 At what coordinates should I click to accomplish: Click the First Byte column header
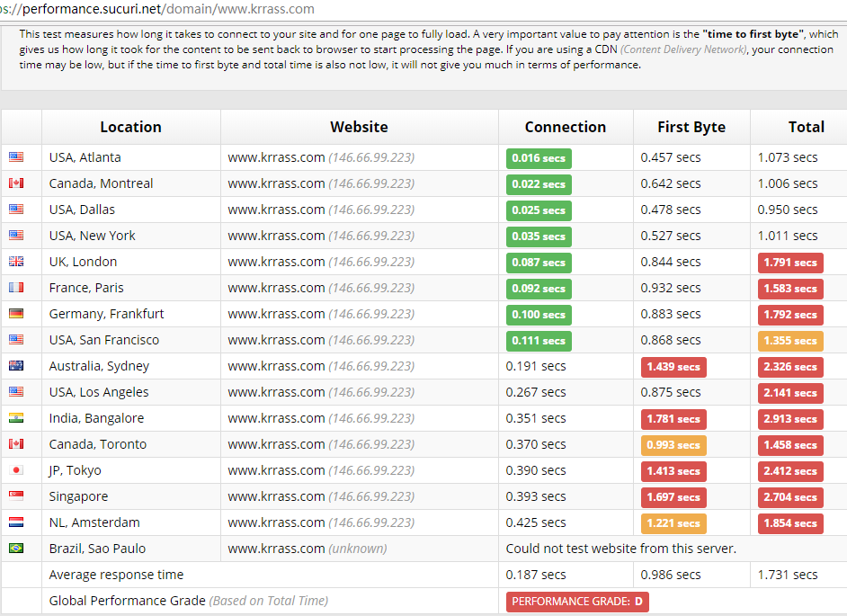(x=691, y=127)
